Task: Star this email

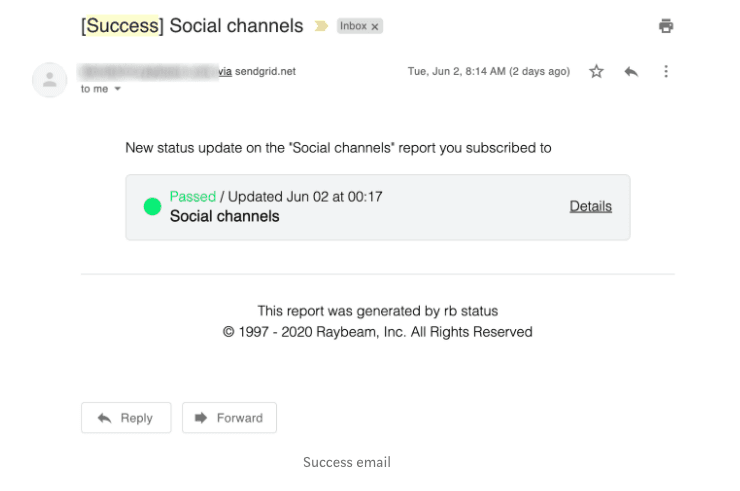Action: point(596,72)
